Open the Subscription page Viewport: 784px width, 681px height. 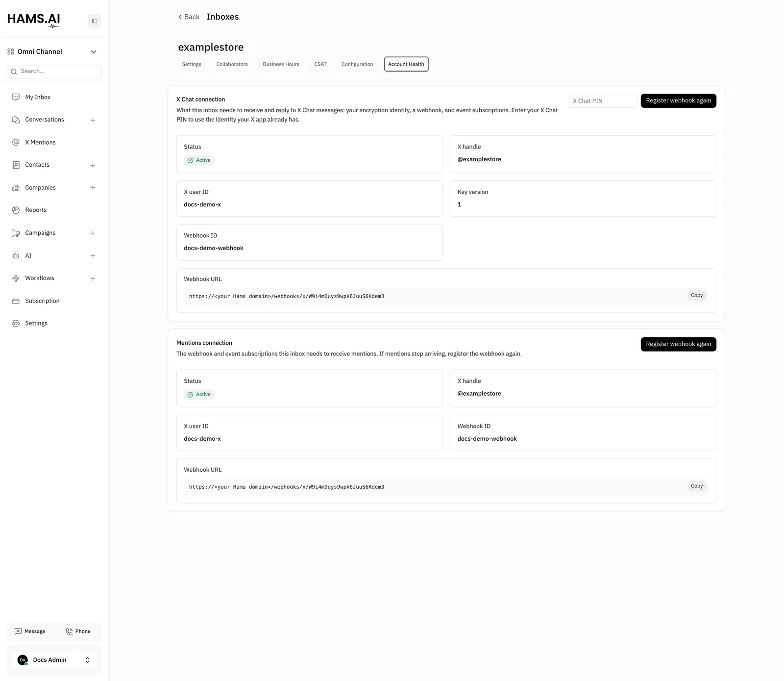point(42,301)
